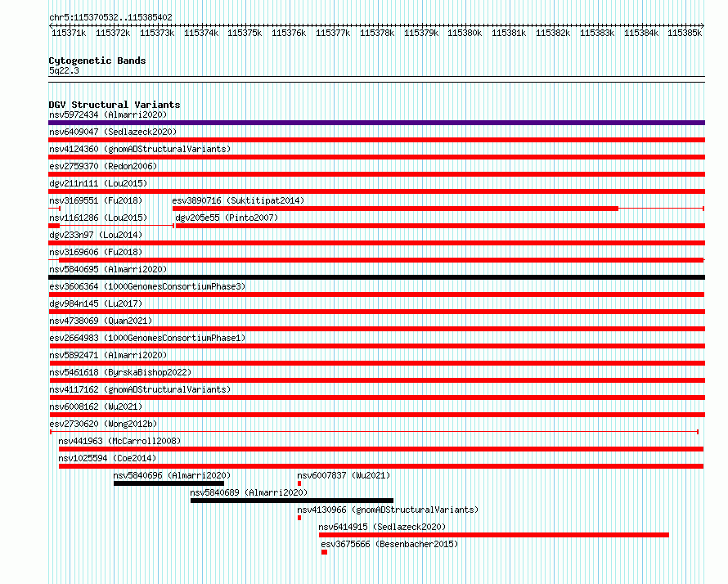Click the black nsv5840696 variant bar
Image resolution: width=728 pixels, height=584 pixels.
coord(169,483)
